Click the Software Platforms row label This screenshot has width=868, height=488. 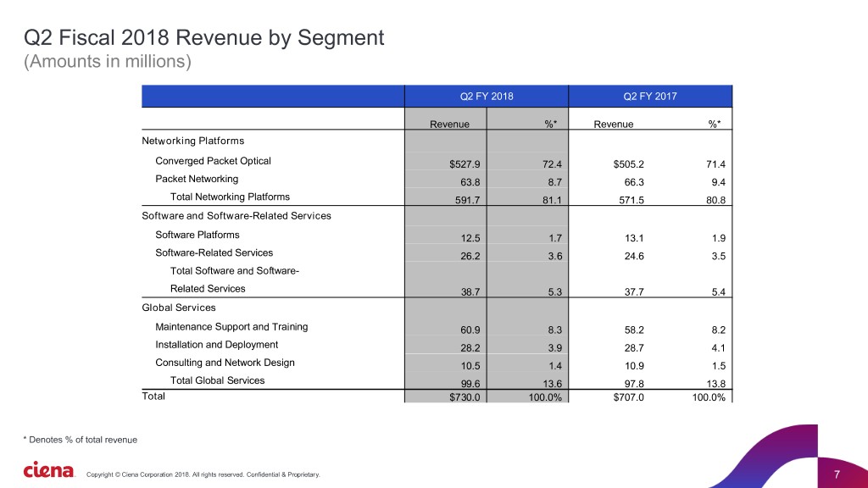pos(198,235)
